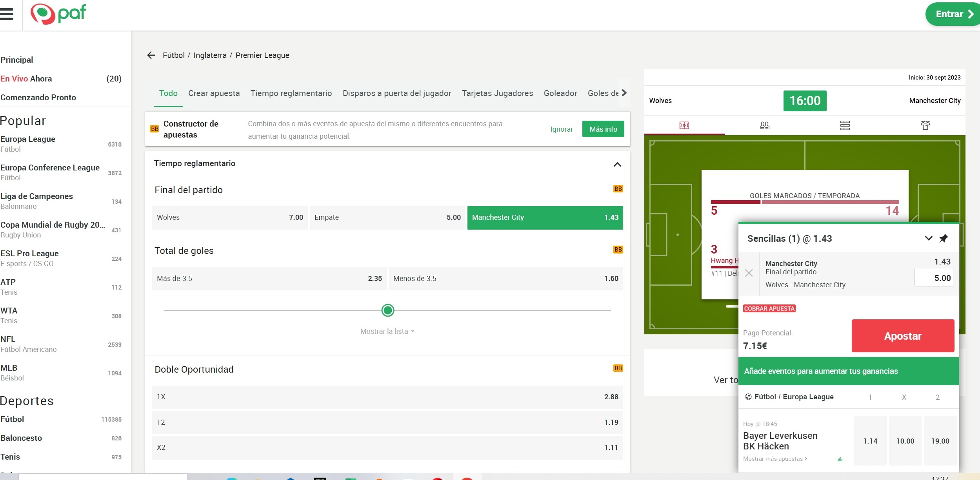
Task: Open Bayer Leverkusen vs BK Häcken match
Action: tap(780, 441)
